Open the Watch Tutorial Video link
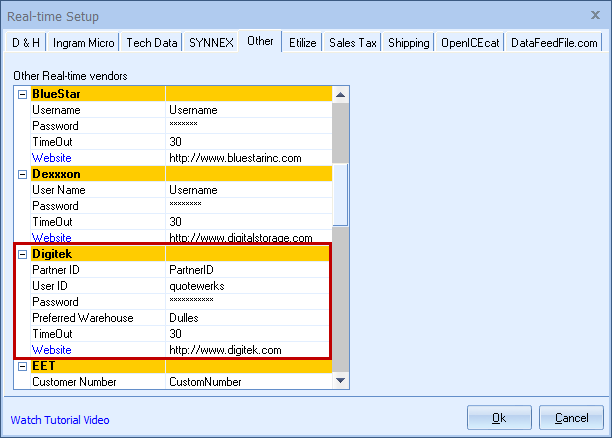Screen dimensions: 612x438 [60, 420]
